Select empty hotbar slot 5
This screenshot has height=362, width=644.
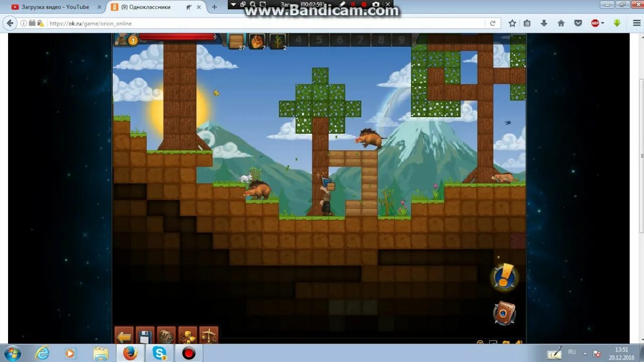point(319,40)
